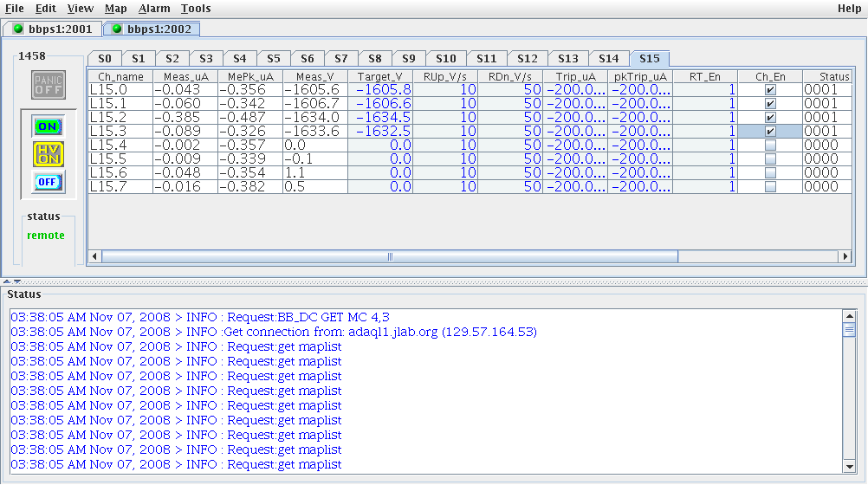Switch to slot tab S9
Viewport: 868px width, 485px height.
coord(409,58)
